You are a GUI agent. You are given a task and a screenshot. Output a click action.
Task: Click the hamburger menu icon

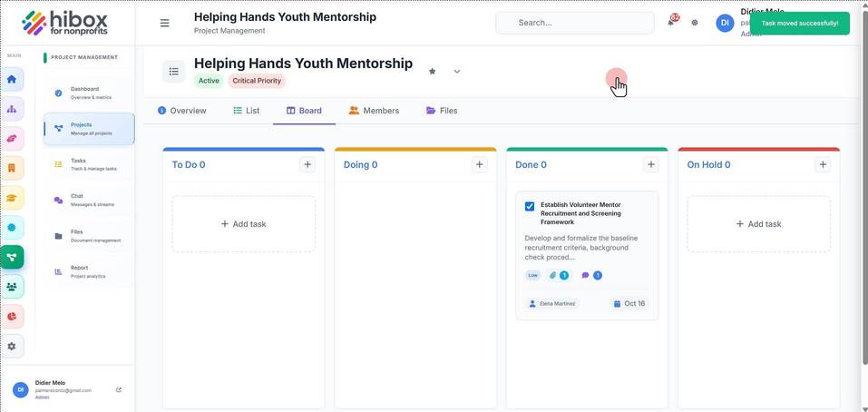(x=164, y=24)
